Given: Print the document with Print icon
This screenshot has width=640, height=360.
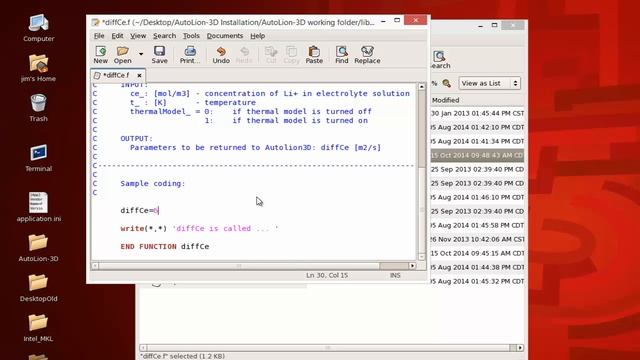Looking at the screenshot, I should (x=190, y=55).
